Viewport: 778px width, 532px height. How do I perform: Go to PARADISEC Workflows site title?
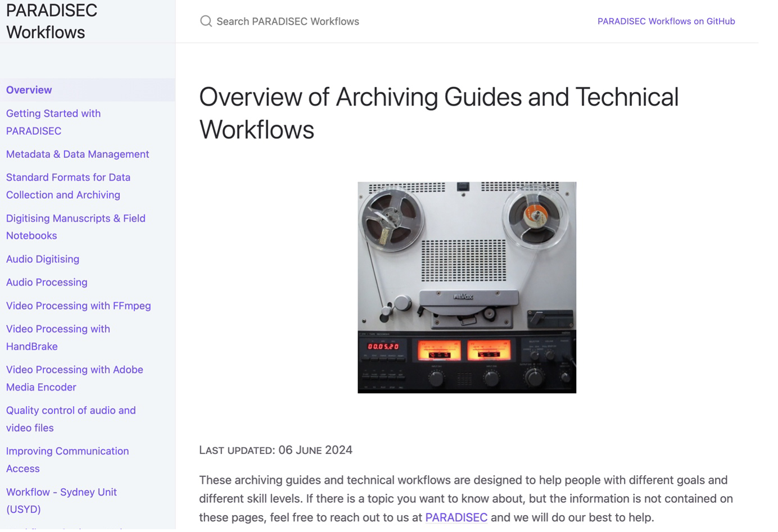[x=52, y=21]
